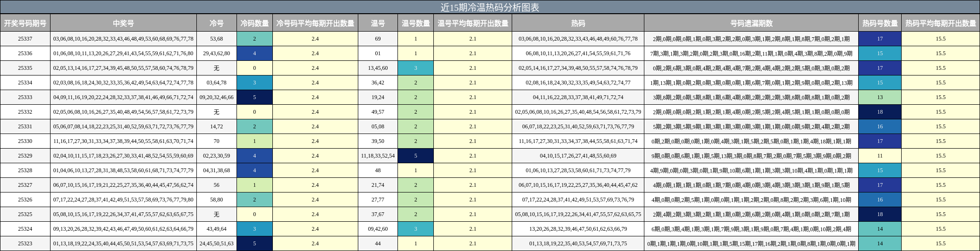The width and height of the screenshot is (980, 251).
Task: Select period number 25337
Action: [x=25, y=39]
